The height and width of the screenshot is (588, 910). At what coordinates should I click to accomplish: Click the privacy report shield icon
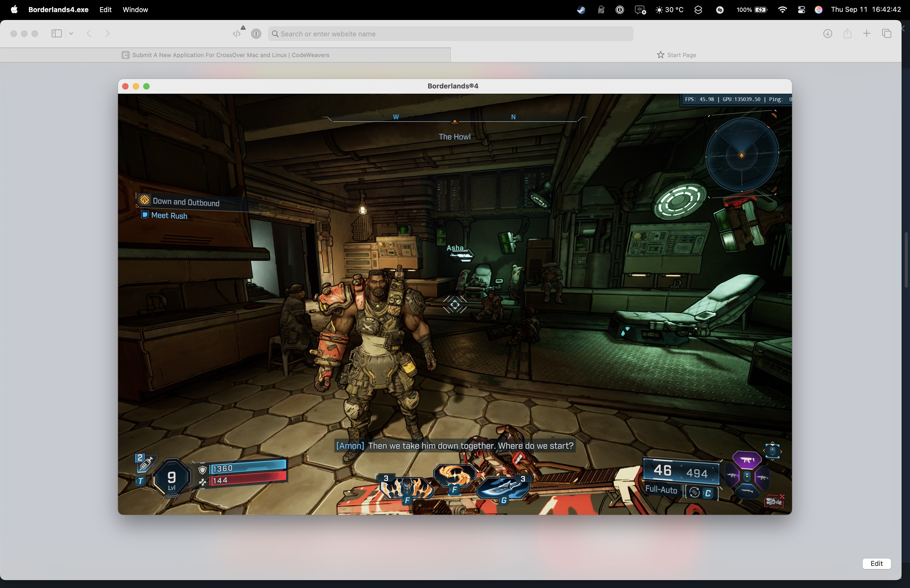coord(256,34)
